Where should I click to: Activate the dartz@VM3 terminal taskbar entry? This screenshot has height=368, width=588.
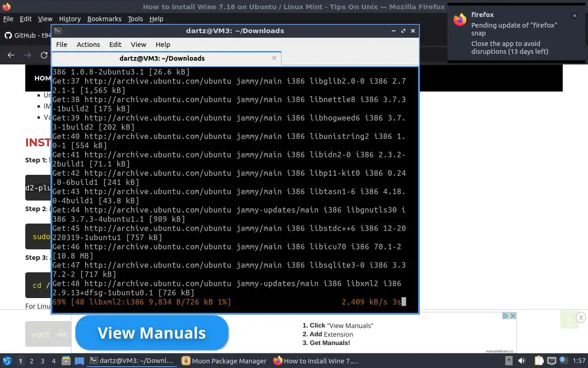pos(132,361)
